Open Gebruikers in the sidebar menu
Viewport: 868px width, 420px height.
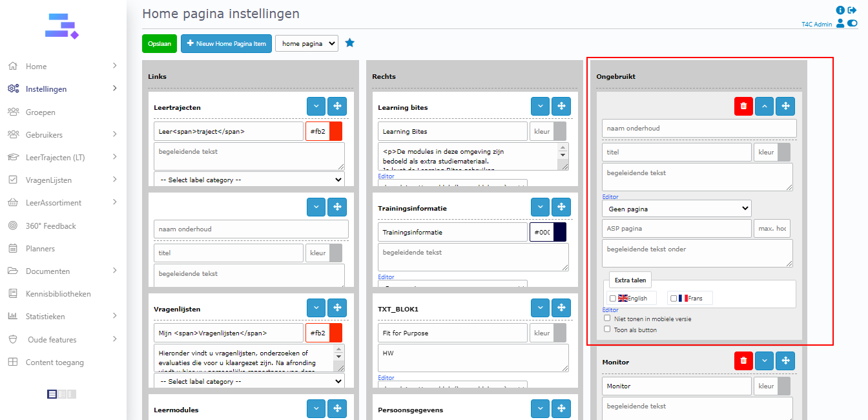click(44, 134)
